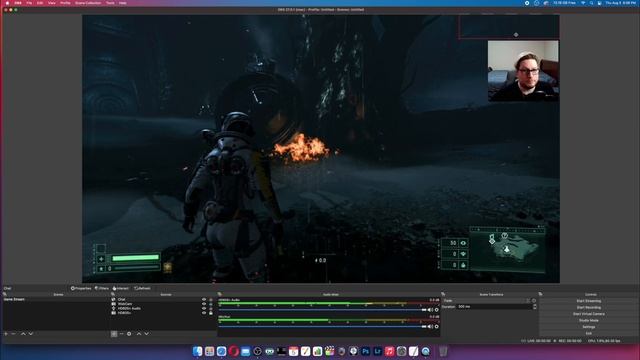The height and width of the screenshot is (360, 640).
Task: Move source down in Sources list
Action: tap(147, 334)
